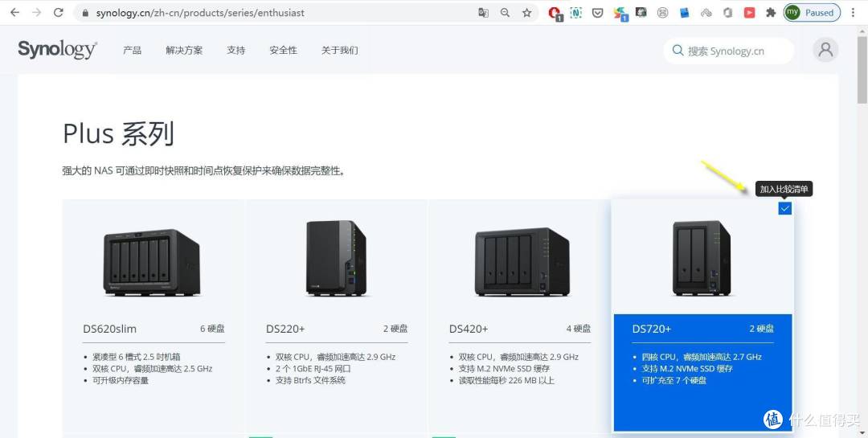868x438 pixels.
Task: Click the address bar URL
Action: point(200,13)
